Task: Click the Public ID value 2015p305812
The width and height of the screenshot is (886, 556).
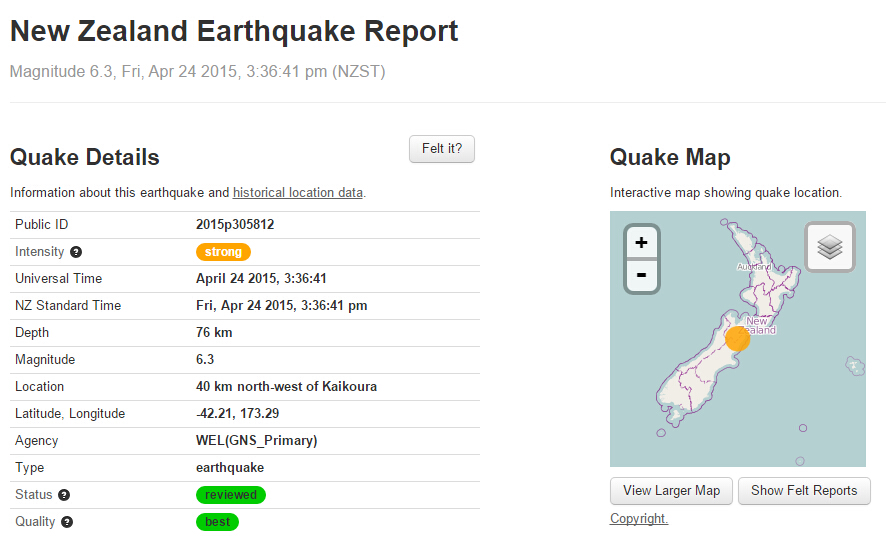Action: point(235,225)
